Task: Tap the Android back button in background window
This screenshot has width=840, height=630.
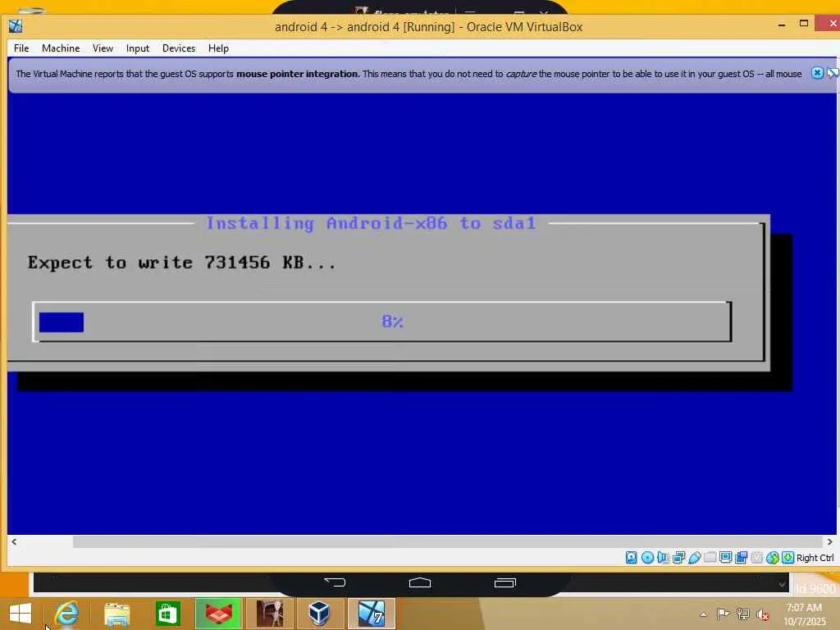Action: tap(335, 582)
